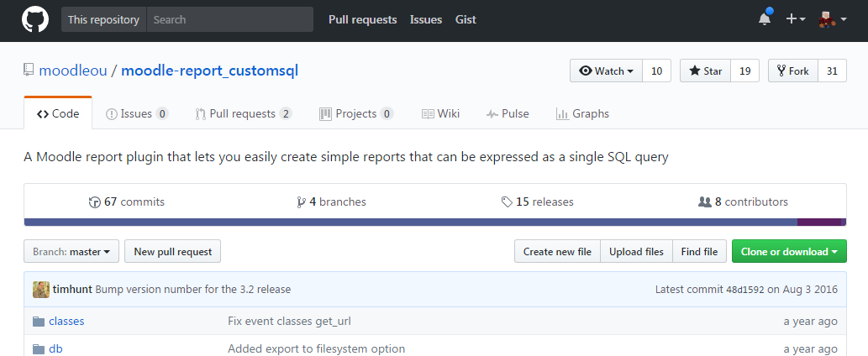View the 67 commits
The width and height of the screenshot is (868, 356).
(127, 202)
